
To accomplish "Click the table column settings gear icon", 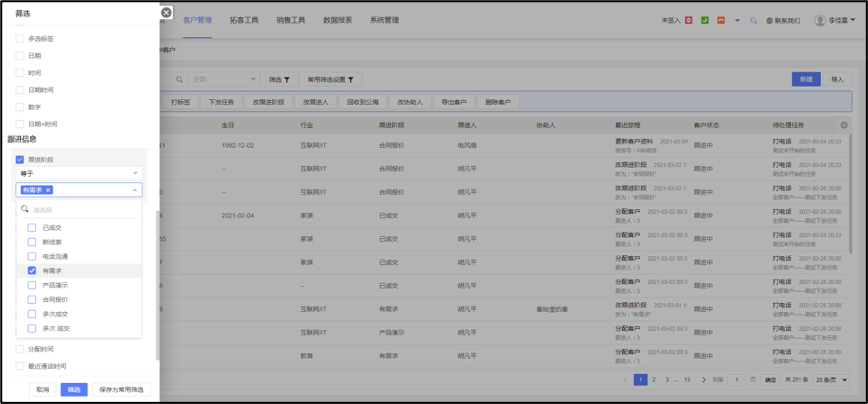I will point(844,125).
